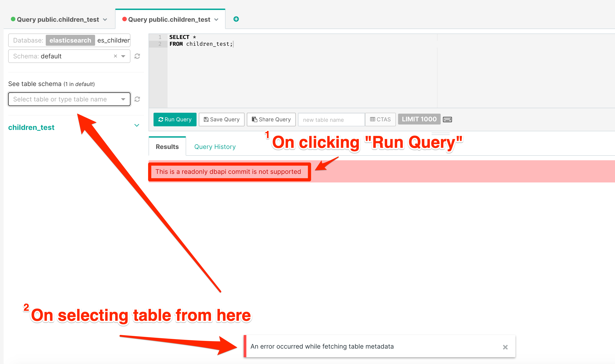
Task: Select the Results tab
Action: (167, 147)
